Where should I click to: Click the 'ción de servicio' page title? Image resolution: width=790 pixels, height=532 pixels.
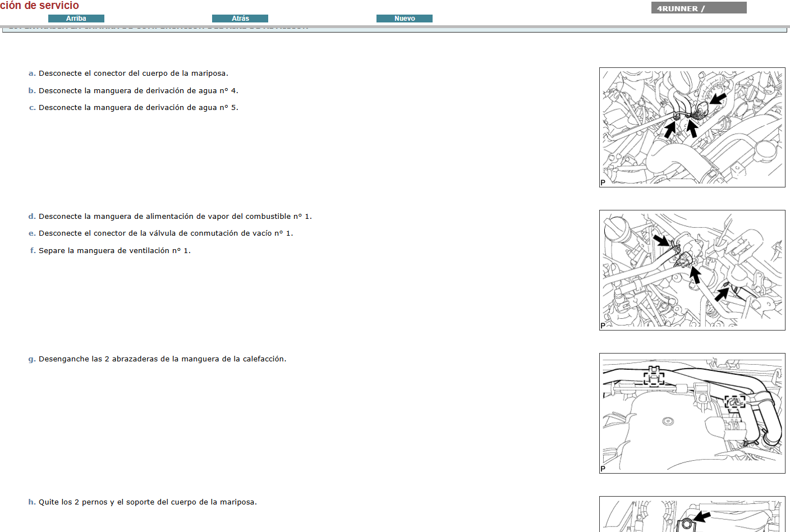39,6
